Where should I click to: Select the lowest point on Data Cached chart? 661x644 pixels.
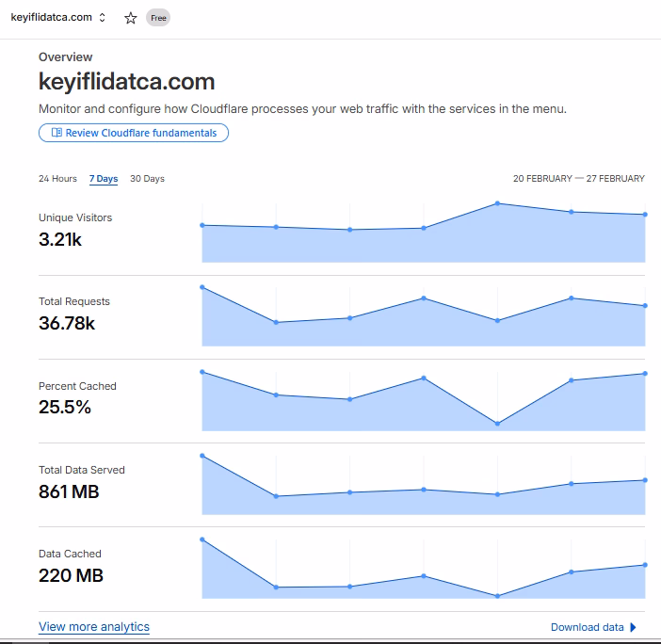pos(497,596)
